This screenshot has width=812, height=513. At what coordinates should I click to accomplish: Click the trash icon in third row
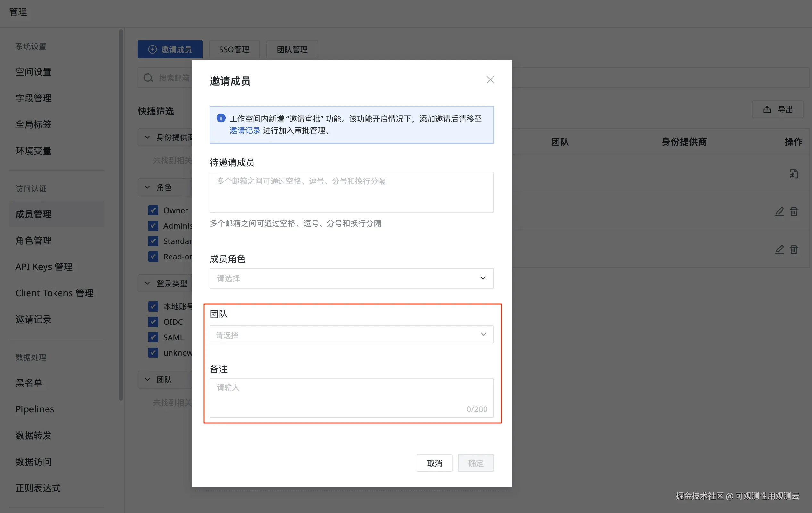(x=794, y=249)
